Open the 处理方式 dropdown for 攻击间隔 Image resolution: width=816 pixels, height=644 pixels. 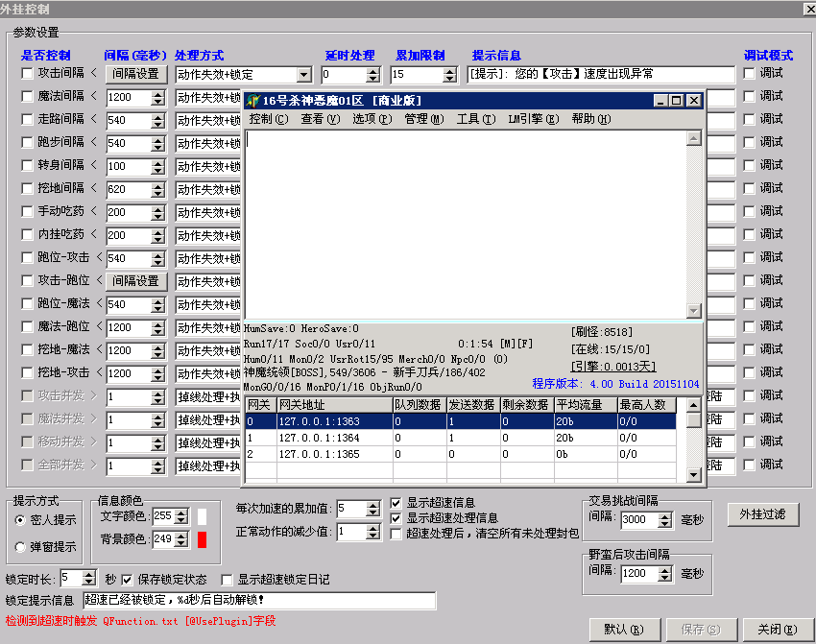[x=304, y=75]
